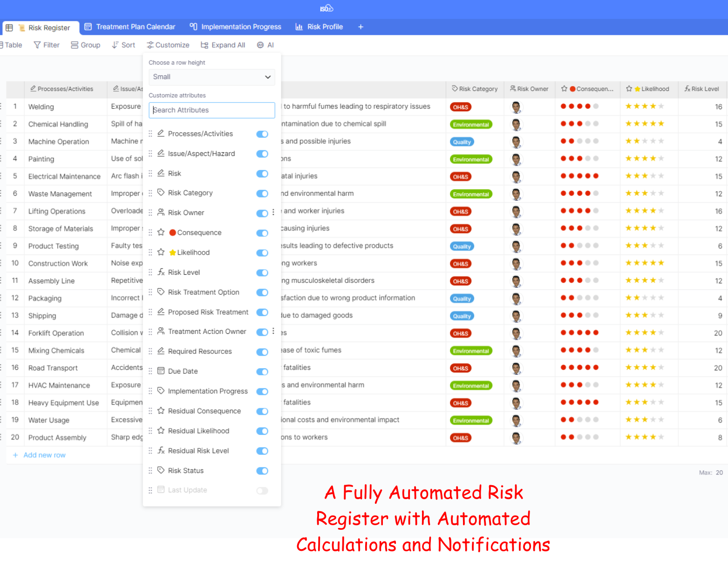The width and height of the screenshot is (728, 582).
Task: Open three-dot menu next to Risk Owner toggle
Action: pos(273,212)
